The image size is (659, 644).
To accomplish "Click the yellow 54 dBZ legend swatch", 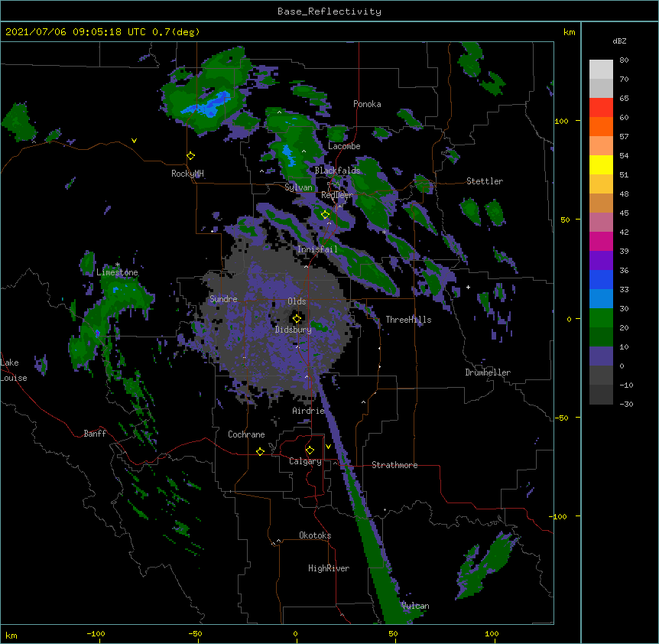I will 601,165.
